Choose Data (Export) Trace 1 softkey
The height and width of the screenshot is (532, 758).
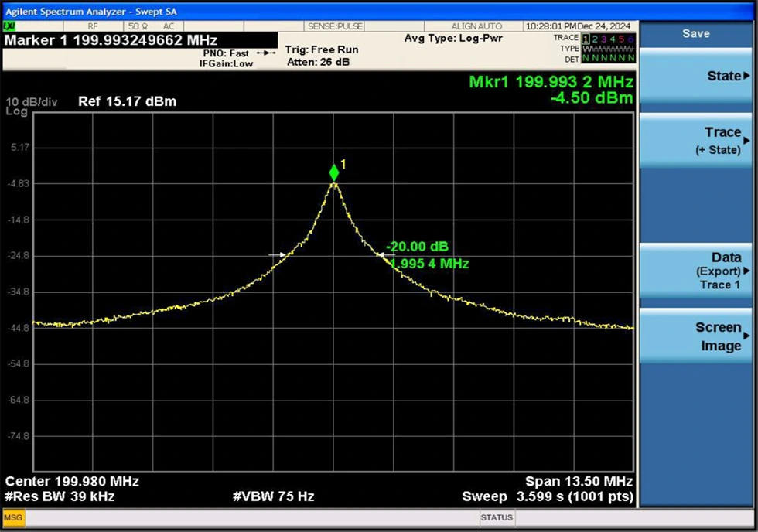click(x=696, y=271)
